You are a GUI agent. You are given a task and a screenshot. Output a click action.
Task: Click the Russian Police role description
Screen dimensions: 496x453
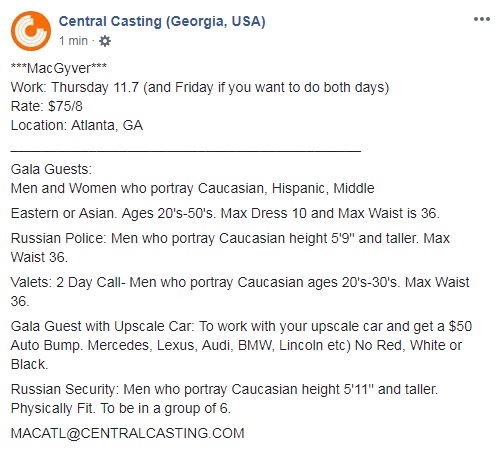click(x=230, y=248)
